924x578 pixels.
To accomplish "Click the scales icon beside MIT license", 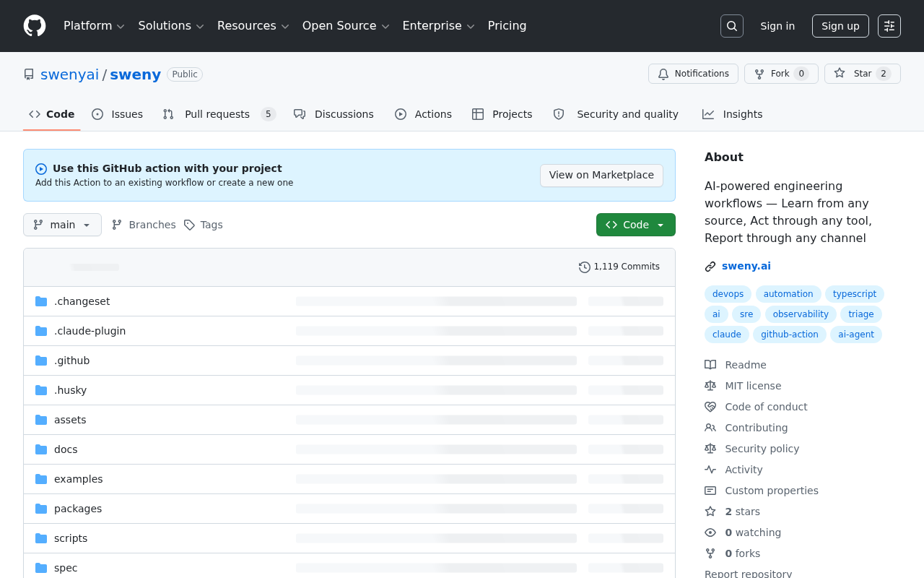I will [x=710, y=386].
